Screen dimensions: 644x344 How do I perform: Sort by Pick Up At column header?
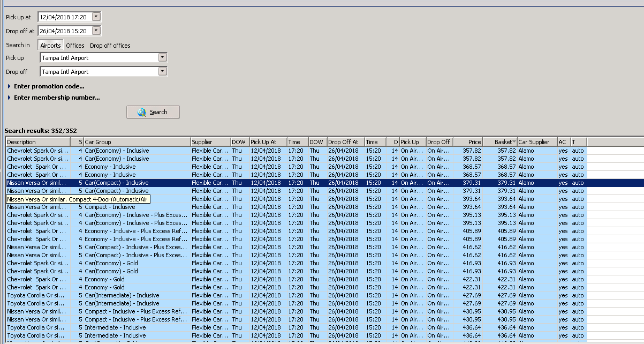[x=268, y=142]
